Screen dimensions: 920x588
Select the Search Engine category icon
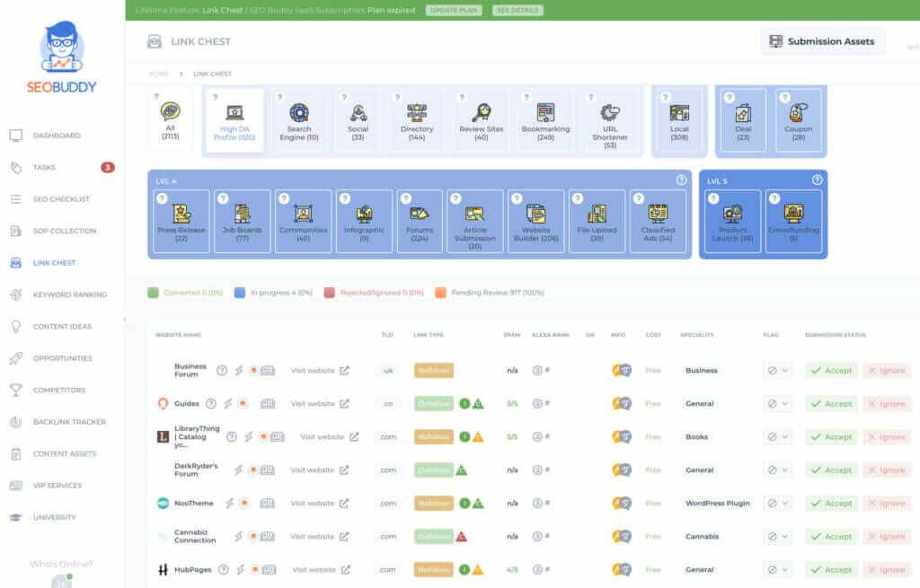299,112
